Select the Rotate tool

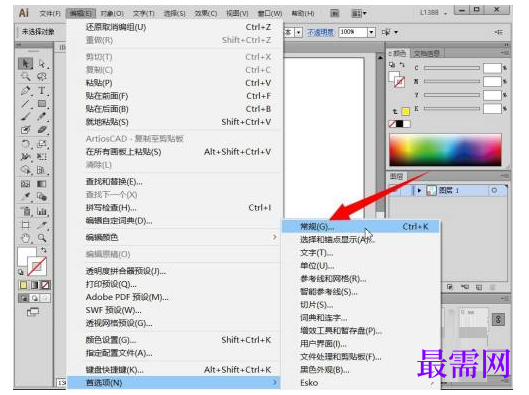coord(26,144)
